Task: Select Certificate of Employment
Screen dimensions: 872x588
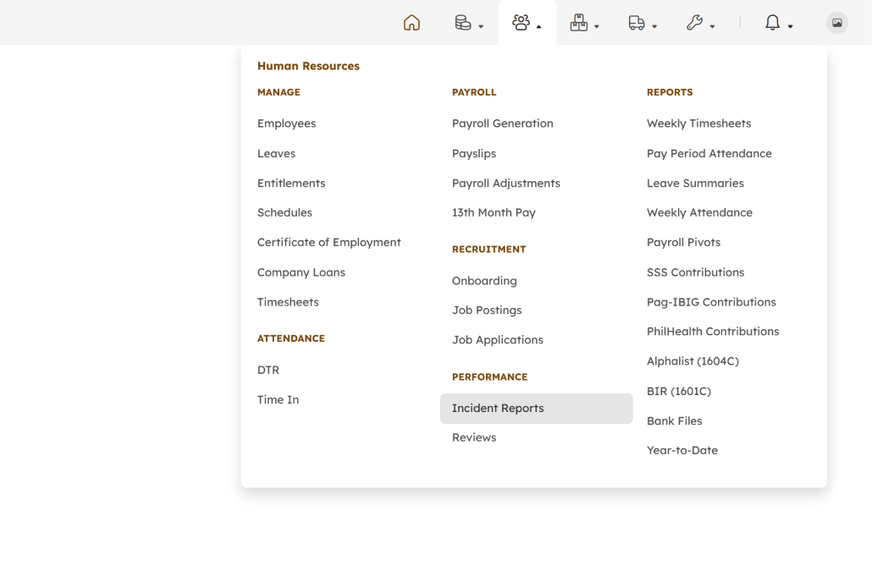Action: point(329,242)
